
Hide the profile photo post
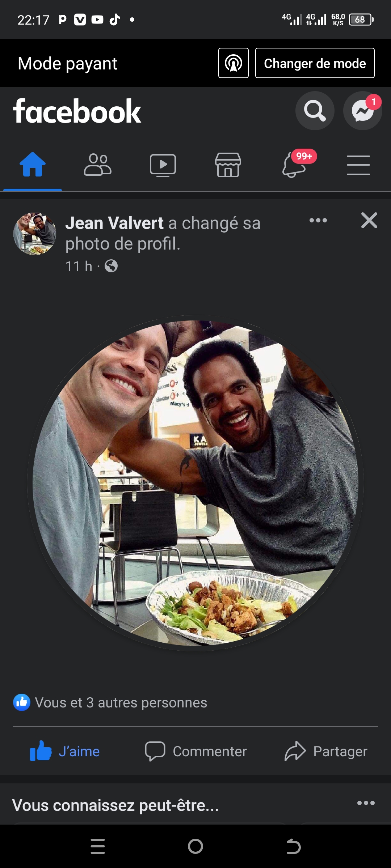pos(369,220)
